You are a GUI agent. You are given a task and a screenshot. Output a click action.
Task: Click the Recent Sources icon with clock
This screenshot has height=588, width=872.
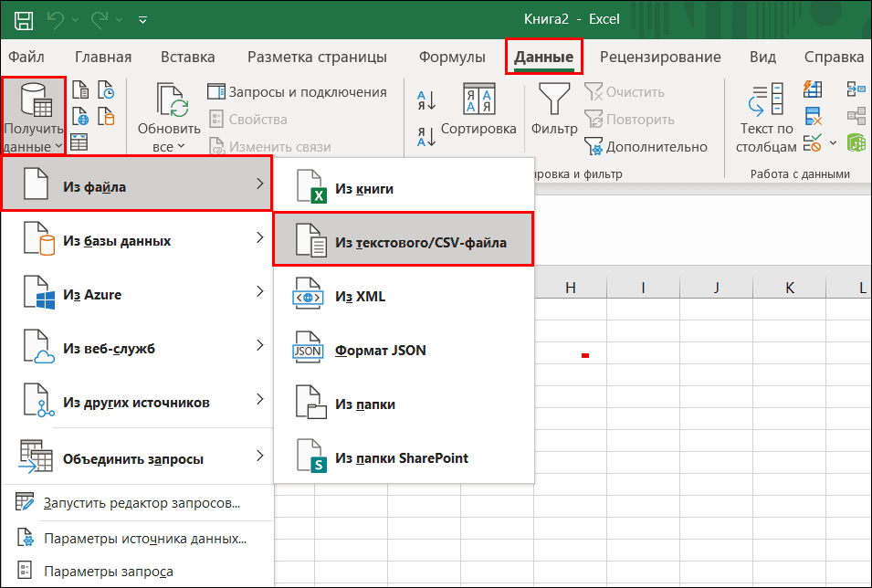[106, 90]
